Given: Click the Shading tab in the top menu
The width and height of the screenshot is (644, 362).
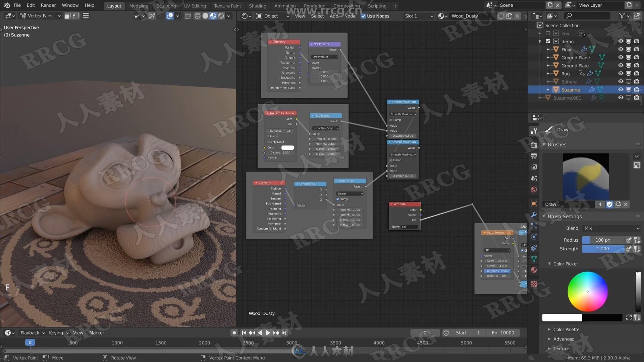Looking at the screenshot, I should pyautogui.click(x=256, y=6).
